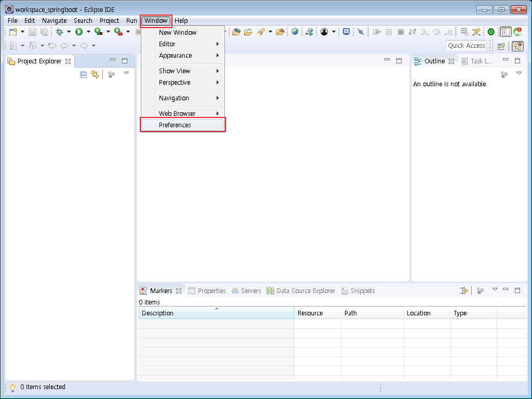Open the Web Browser globe icon

click(295, 32)
